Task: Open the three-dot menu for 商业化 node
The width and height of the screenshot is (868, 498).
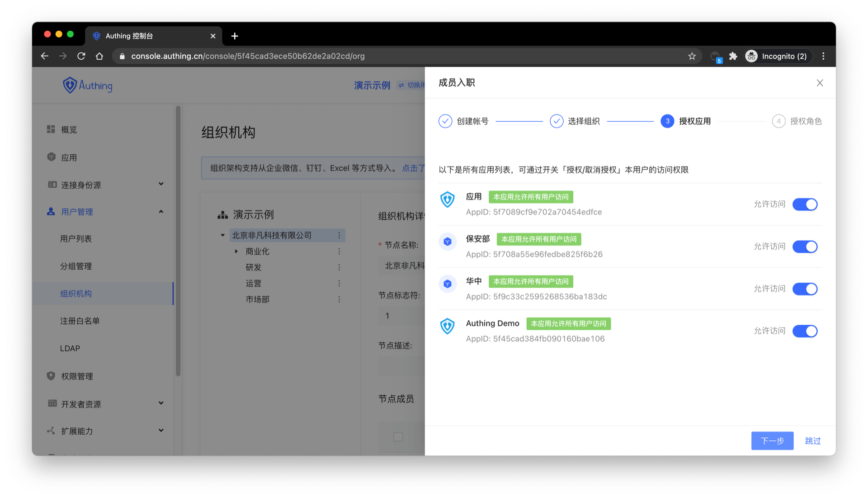Action: click(x=339, y=251)
